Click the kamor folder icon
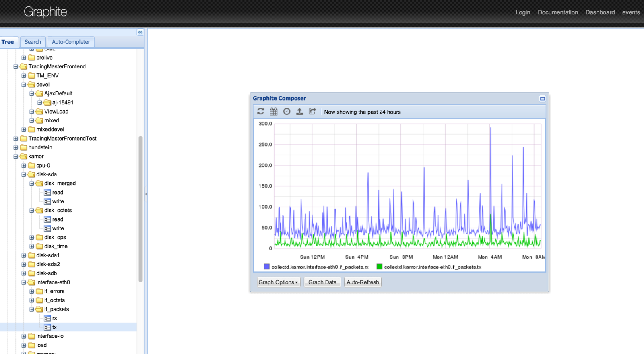The height and width of the screenshot is (354, 644). point(23,156)
